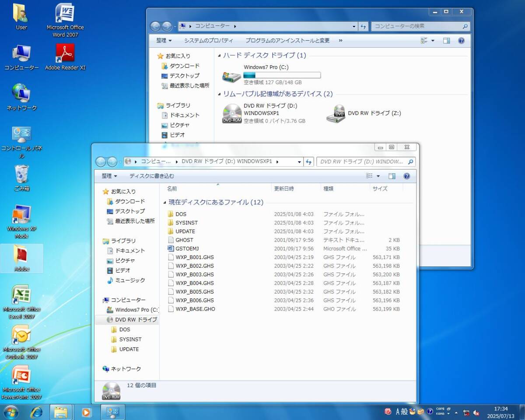The height and width of the screenshot is (420, 525).
Task: Select the WXP_BASE.GHO file
Action: [x=283, y=309]
